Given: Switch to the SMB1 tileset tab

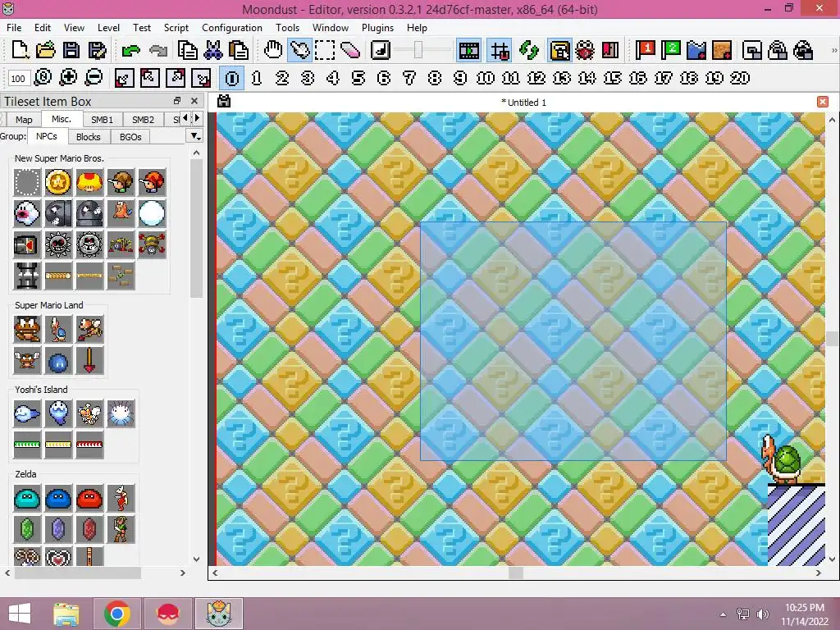Looking at the screenshot, I should pyautogui.click(x=102, y=120).
